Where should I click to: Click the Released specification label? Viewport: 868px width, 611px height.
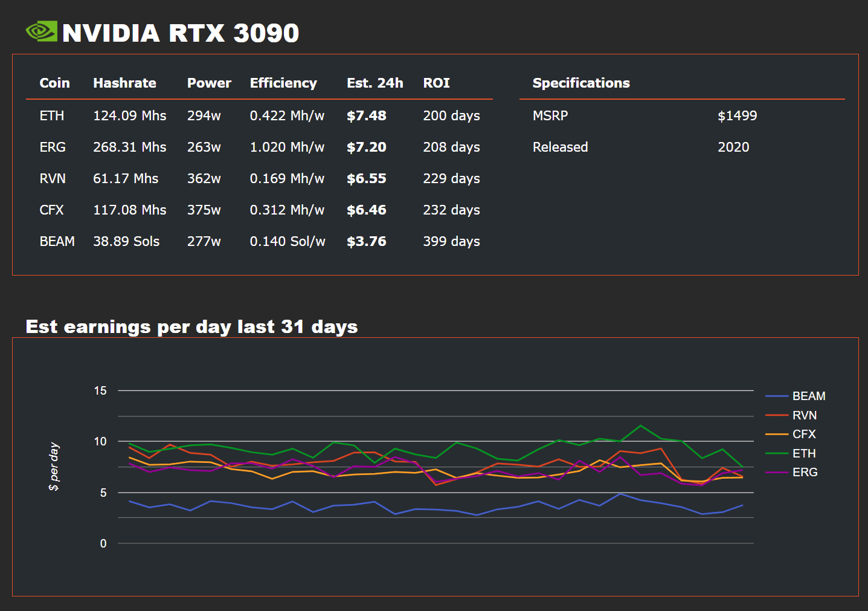[561, 147]
